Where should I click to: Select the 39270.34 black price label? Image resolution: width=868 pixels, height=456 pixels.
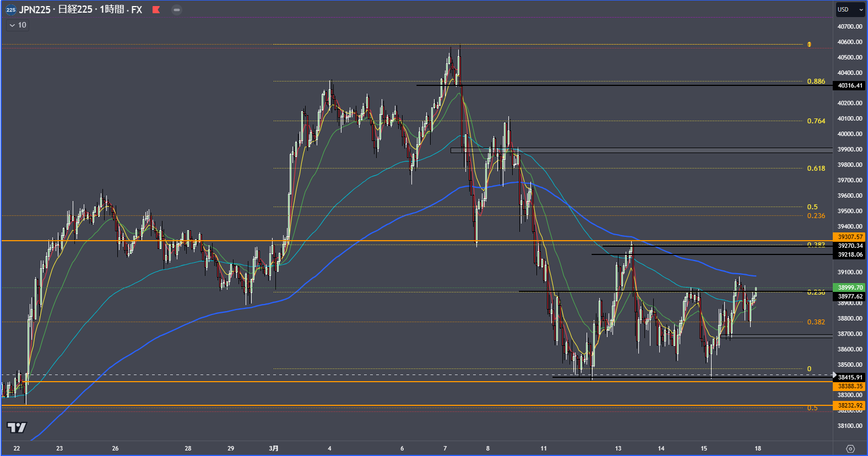pos(850,246)
